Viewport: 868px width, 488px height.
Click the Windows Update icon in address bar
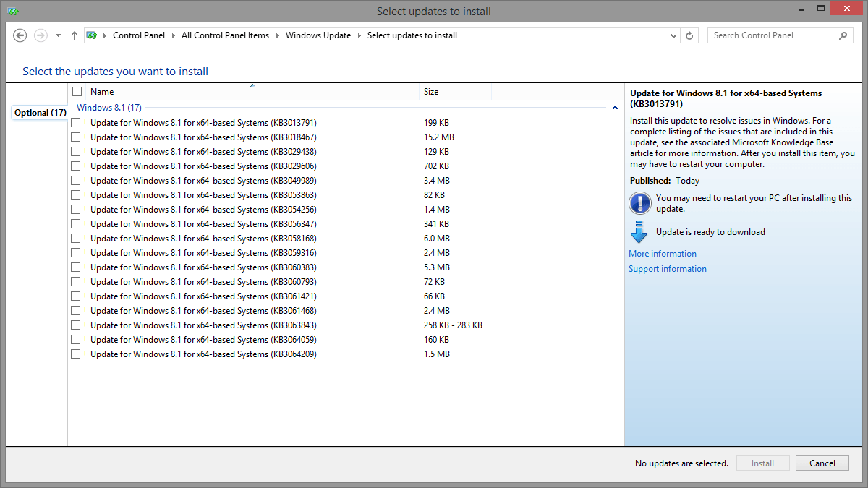[92, 35]
